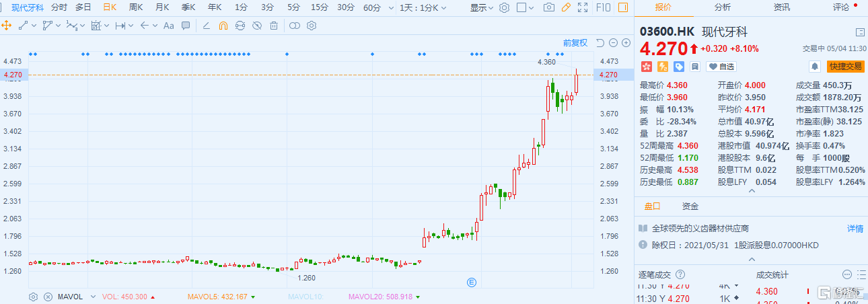
Task: Open the 资讯 news tab
Action: [782, 7]
